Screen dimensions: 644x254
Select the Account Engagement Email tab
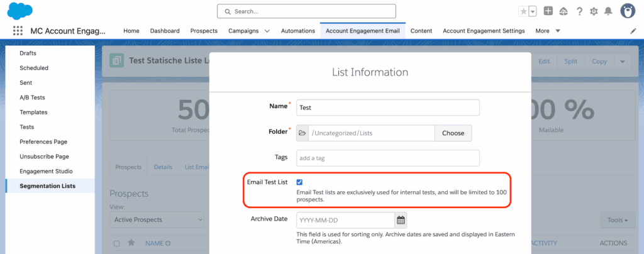coord(363,31)
